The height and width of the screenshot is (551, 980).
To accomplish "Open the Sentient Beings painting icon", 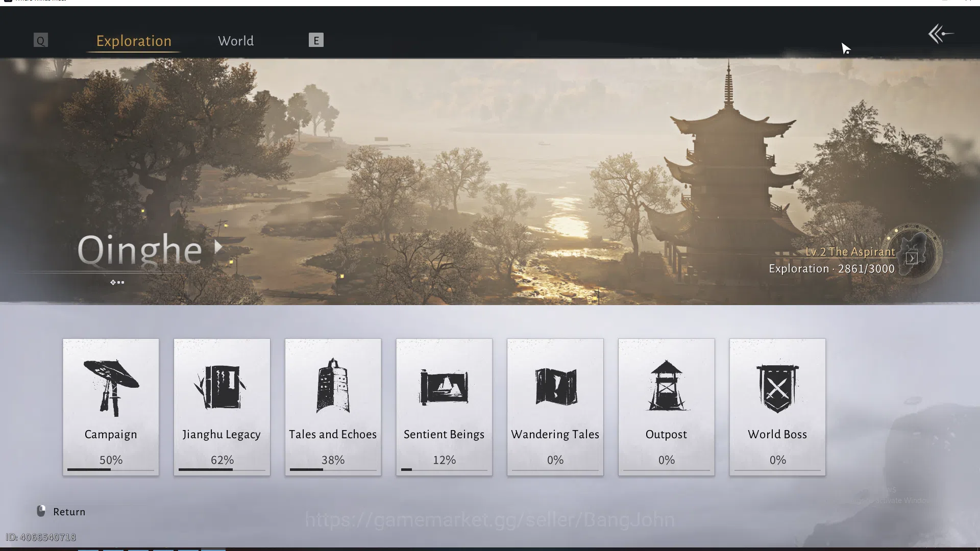I will (x=444, y=387).
